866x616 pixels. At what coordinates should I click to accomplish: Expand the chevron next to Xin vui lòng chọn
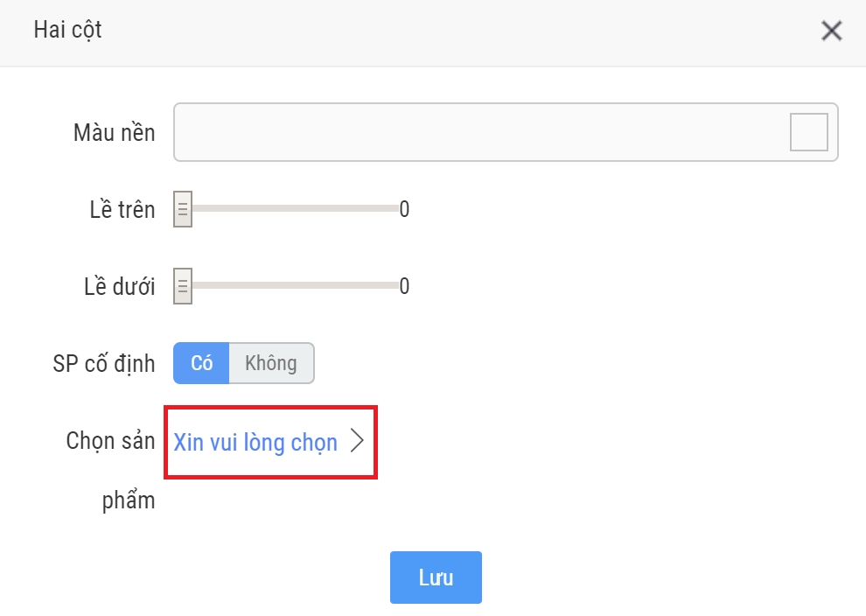click(356, 442)
